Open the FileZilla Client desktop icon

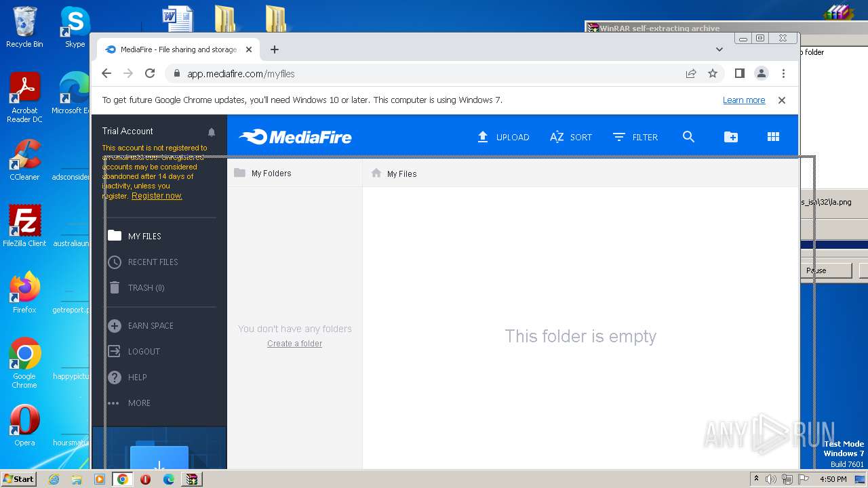coord(24,226)
